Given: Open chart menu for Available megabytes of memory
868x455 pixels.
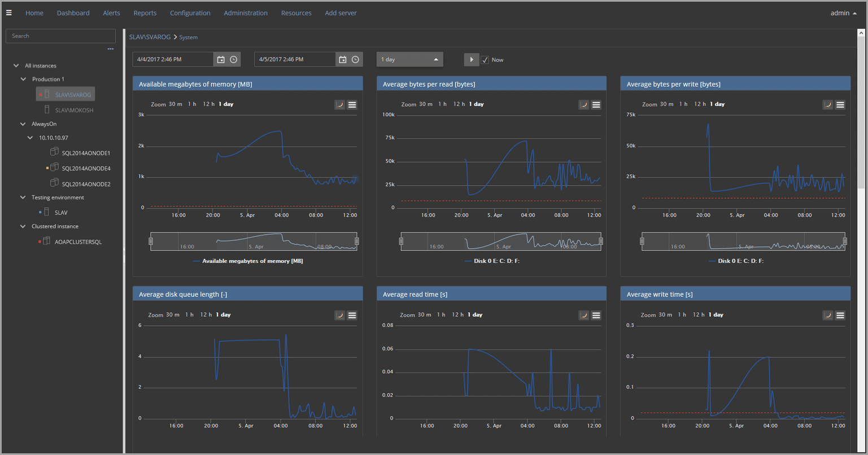Looking at the screenshot, I should (352, 104).
